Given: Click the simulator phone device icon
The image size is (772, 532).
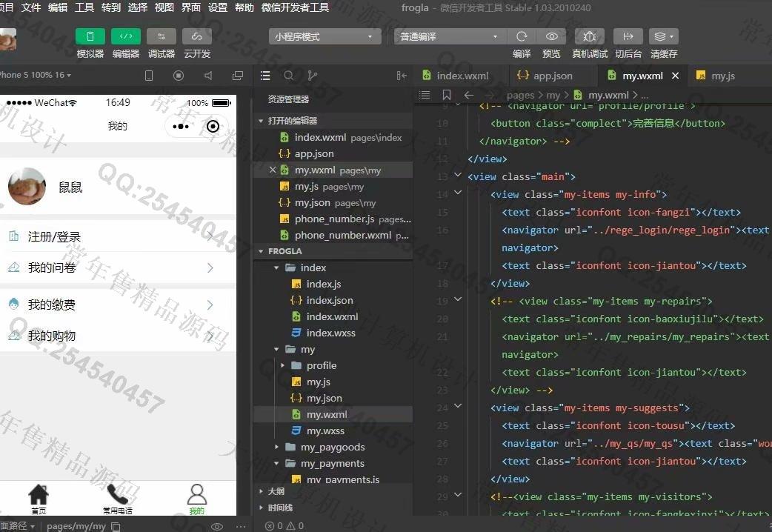Looking at the screenshot, I should (x=149, y=76).
